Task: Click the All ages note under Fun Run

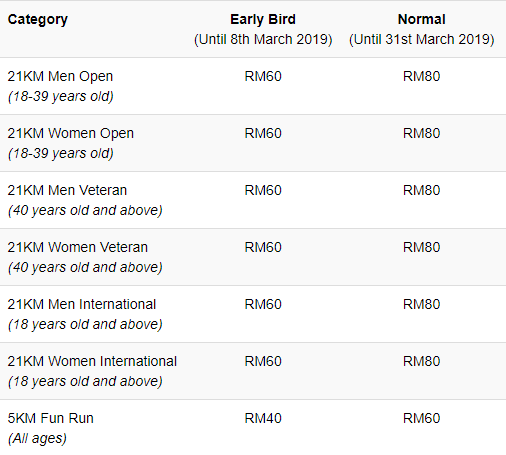Action: [x=37, y=439]
